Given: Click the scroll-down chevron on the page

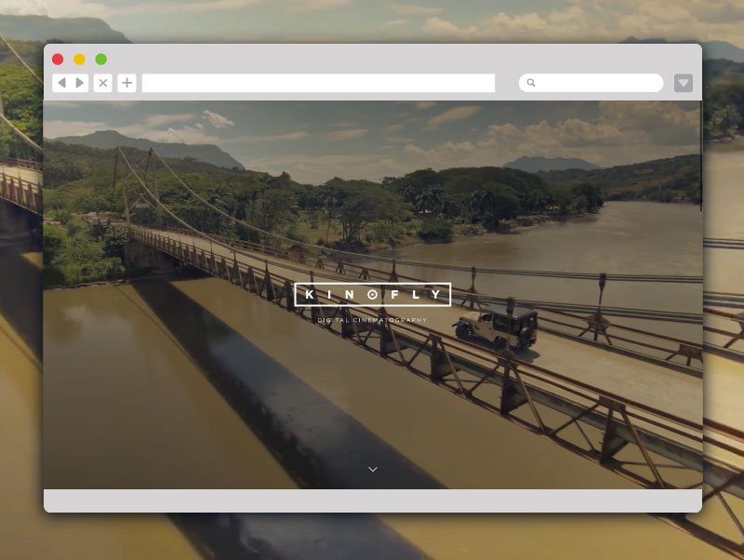Looking at the screenshot, I should 373,469.
